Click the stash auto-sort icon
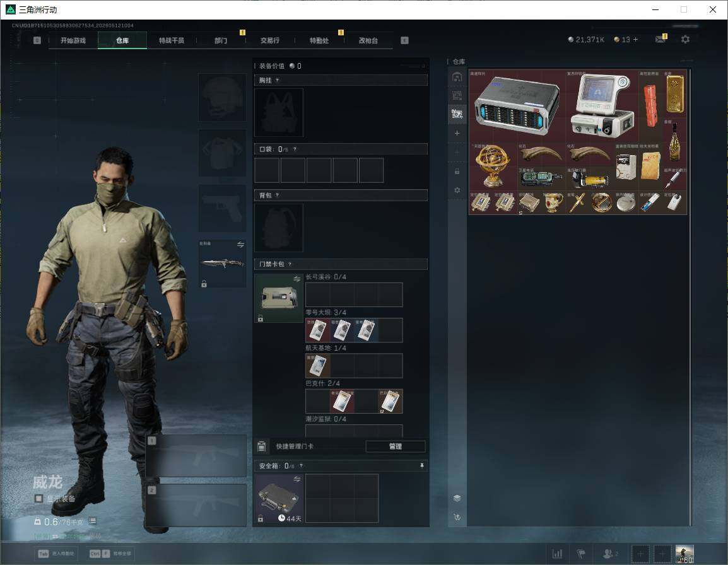 click(457, 516)
